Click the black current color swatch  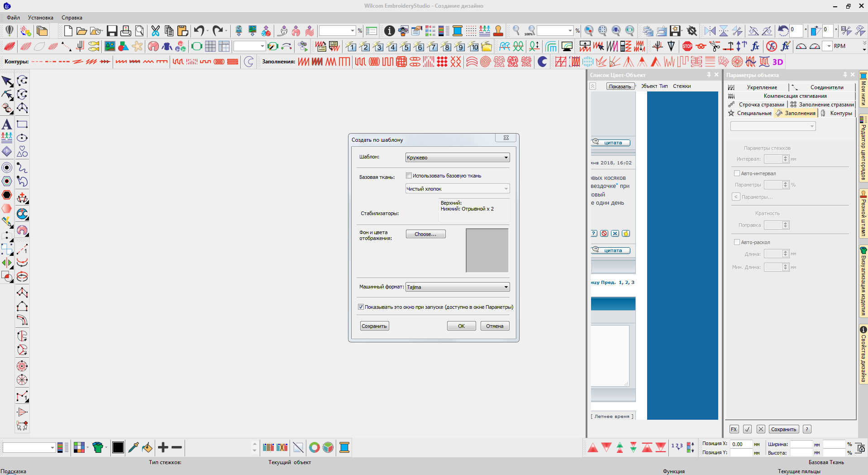[118, 447]
